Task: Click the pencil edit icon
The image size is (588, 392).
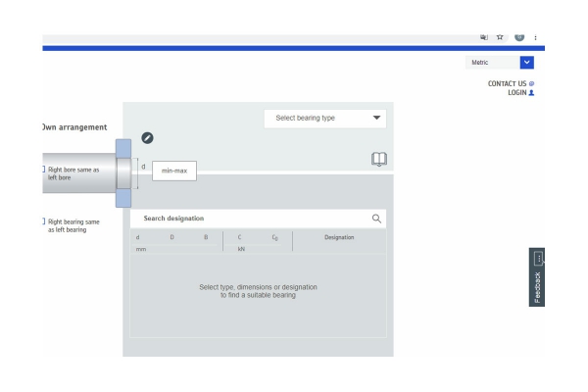Action: (147, 138)
